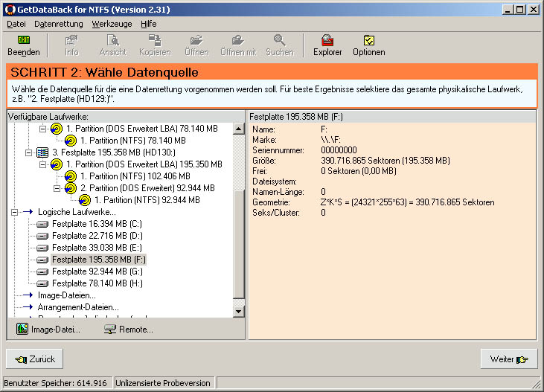Click the Image-Datei... button
Screen dimensions: 544x392
48,330
